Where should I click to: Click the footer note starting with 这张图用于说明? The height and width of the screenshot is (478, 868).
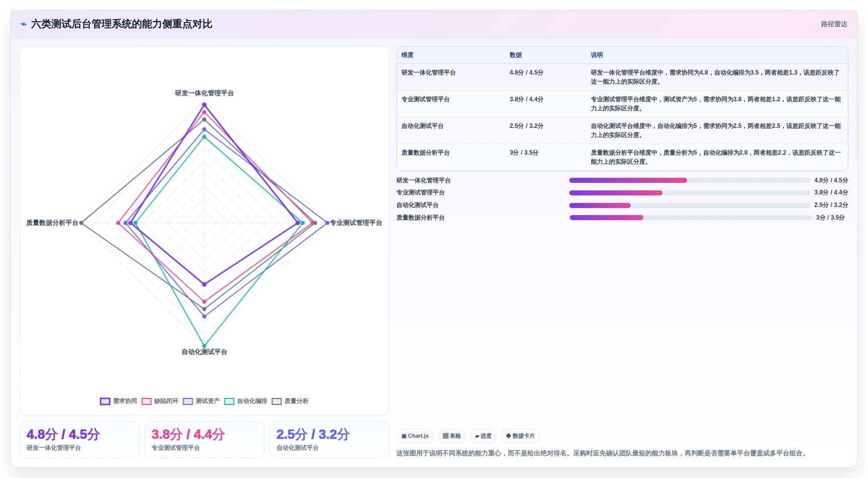(x=603, y=453)
